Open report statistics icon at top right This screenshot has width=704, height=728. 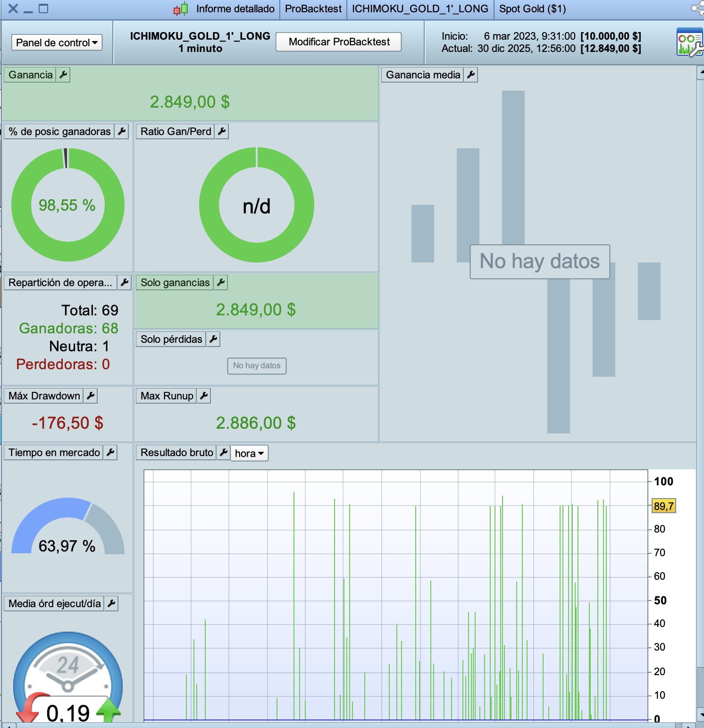689,42
